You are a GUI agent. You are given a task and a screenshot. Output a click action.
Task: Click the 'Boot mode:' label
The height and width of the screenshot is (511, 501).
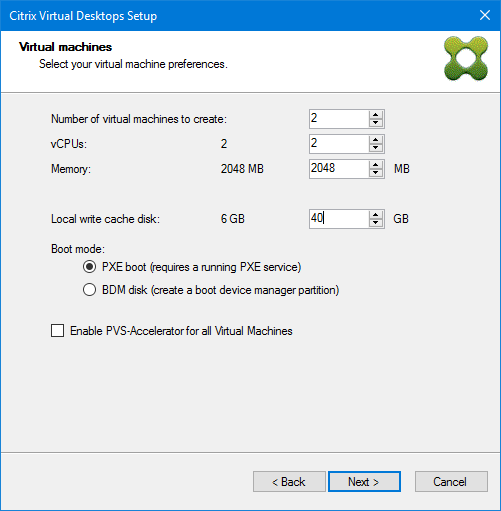(78, 249)
